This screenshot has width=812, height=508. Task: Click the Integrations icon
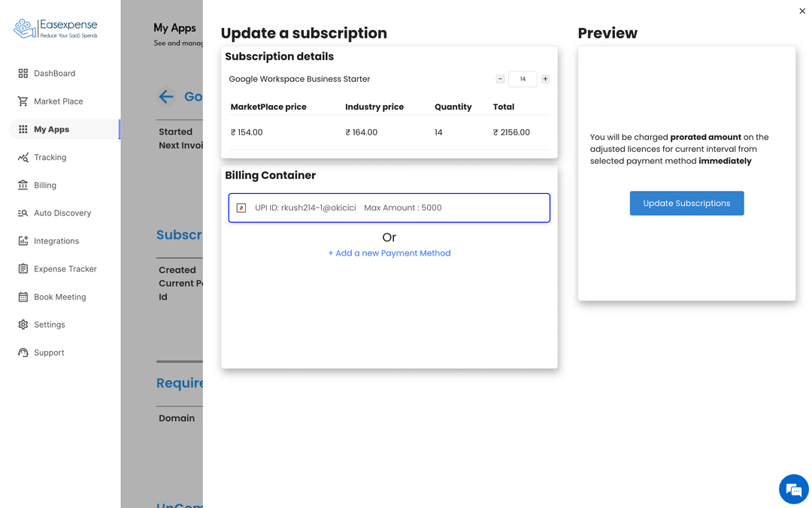pyautogui.click(x=23, y=240)
